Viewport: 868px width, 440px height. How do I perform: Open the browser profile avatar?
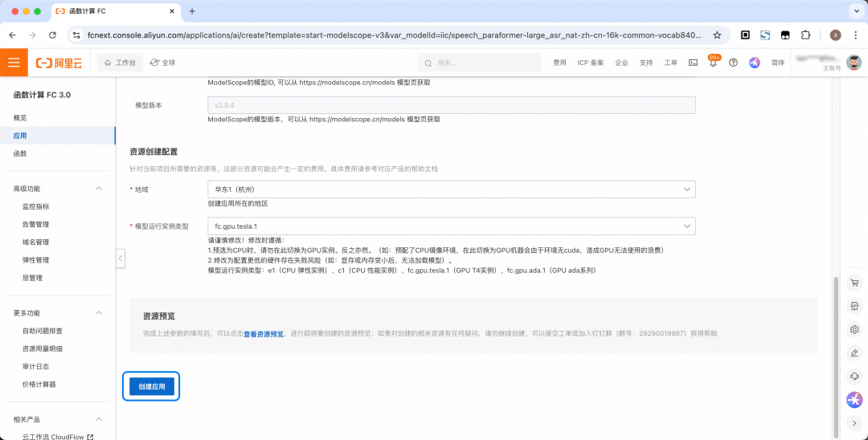836,35
